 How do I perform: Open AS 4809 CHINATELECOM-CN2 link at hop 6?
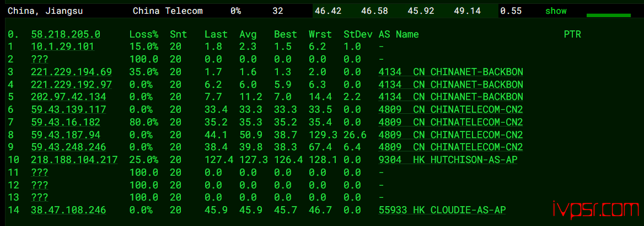click(450, 109)
